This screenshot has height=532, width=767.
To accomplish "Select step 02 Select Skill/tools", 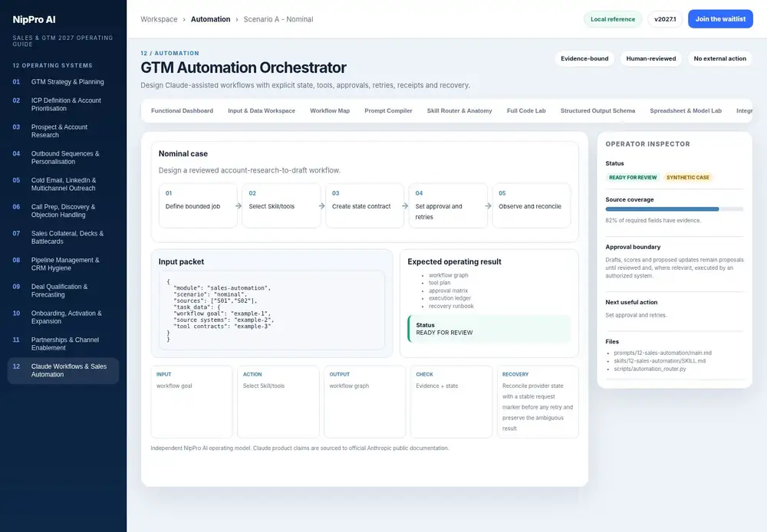I will point(281,205).
